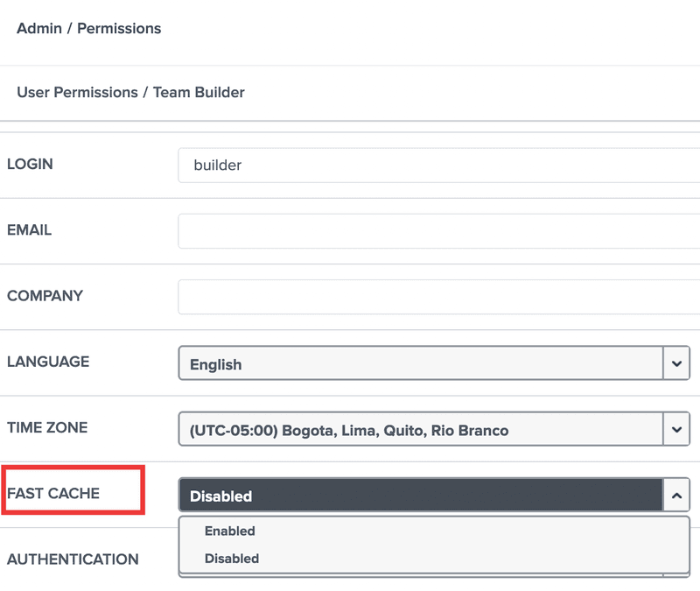This screenshot has width=700, height=591.
Task: Click the LOGIN field label
Action: coord(30,164)
